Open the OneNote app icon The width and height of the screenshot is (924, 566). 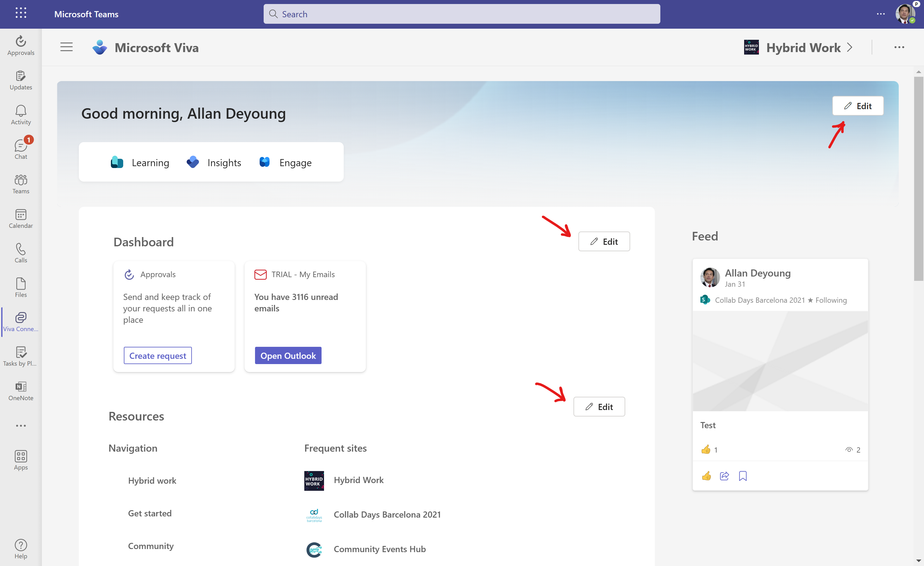coord(21,391)
